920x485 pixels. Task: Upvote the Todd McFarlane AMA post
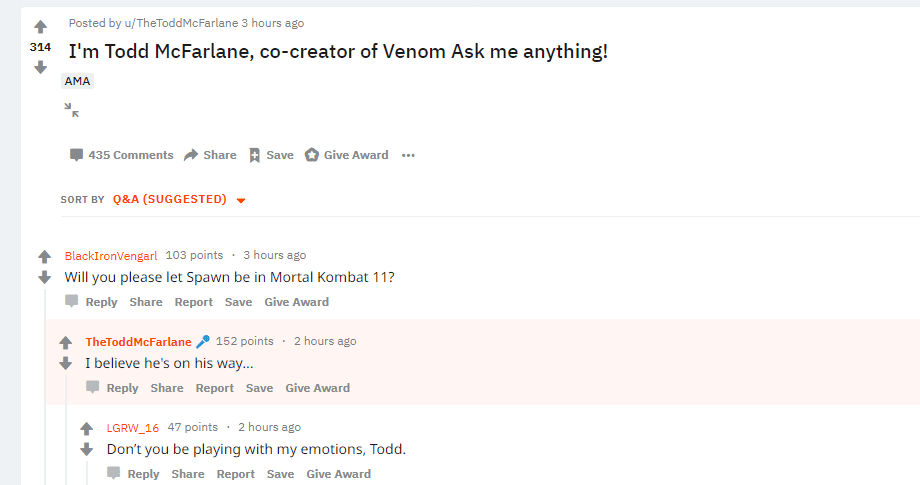click(x=40, y=26)
